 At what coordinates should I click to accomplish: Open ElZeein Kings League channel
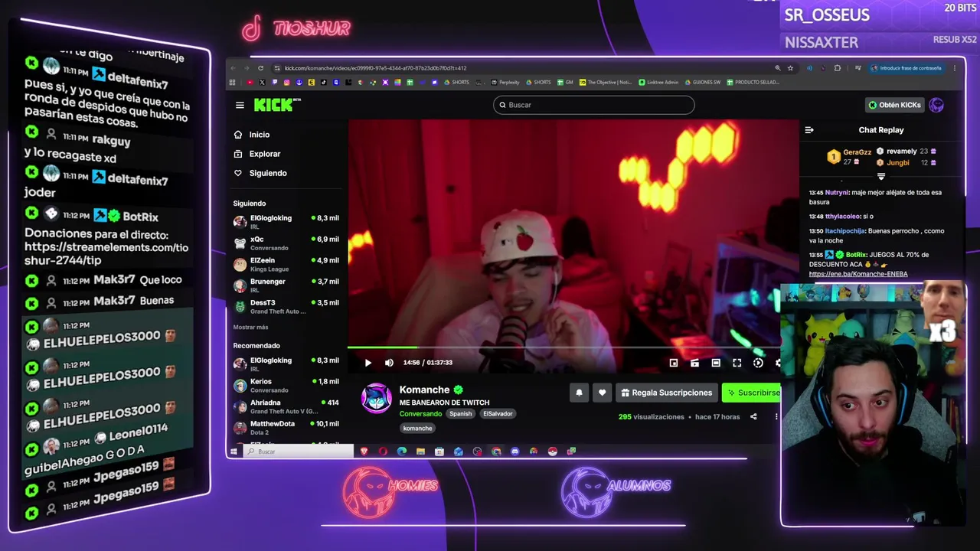pyautogui.click(x=286, y=264)
